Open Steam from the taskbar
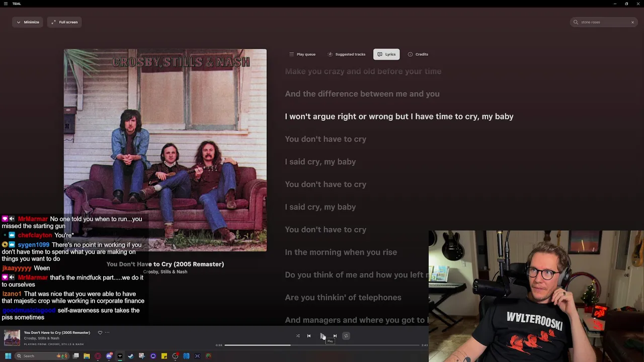 [x=131, y=356]
